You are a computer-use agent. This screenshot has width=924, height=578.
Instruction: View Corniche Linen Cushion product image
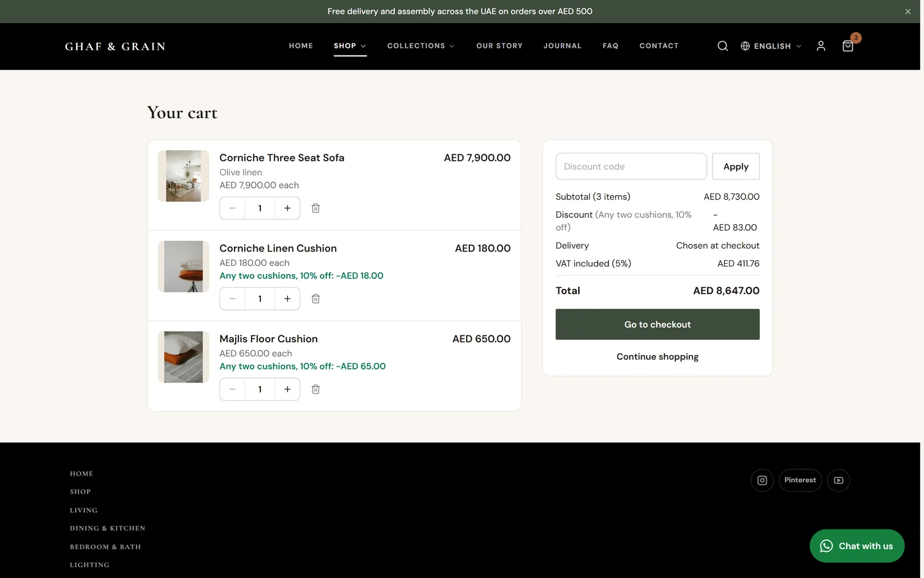click(x=184, y=266)
